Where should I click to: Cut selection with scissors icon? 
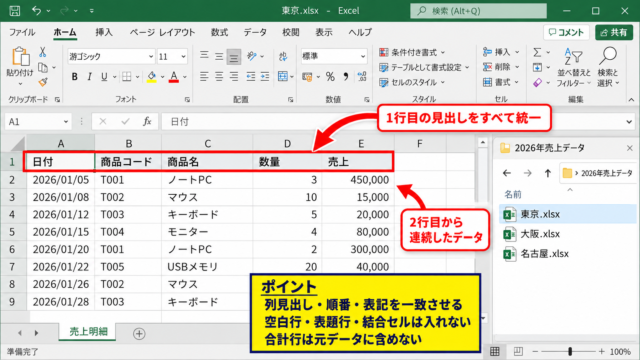pyautogui.click(x=42, y=52)
